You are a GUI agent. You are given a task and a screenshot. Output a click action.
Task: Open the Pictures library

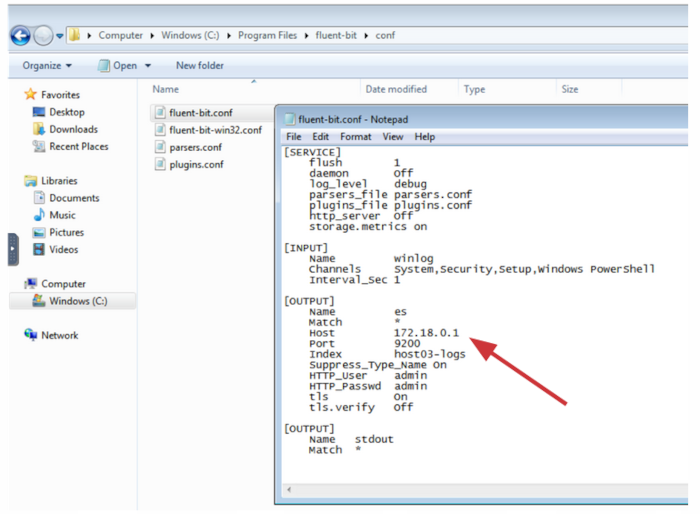pos(66,232)
